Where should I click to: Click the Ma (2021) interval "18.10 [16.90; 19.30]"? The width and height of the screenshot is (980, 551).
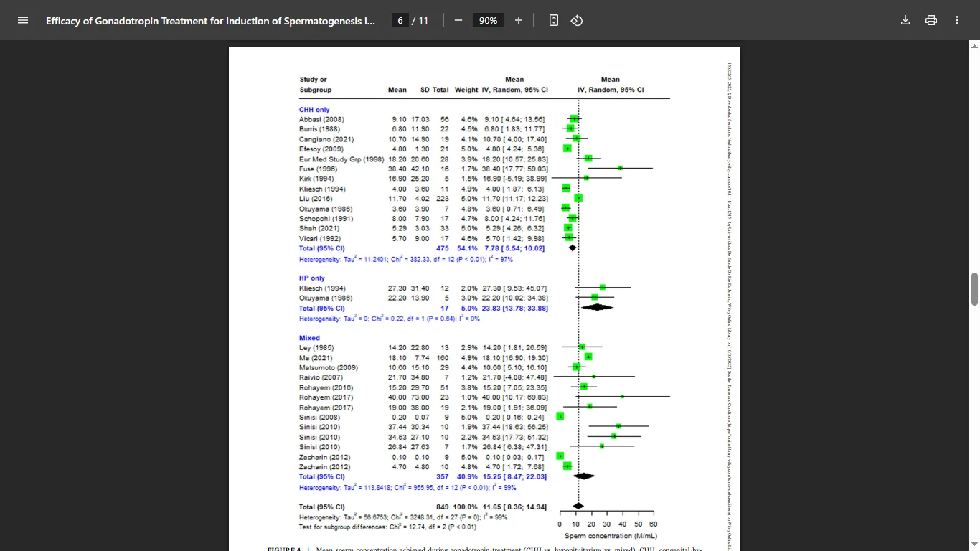coord(514,358)
